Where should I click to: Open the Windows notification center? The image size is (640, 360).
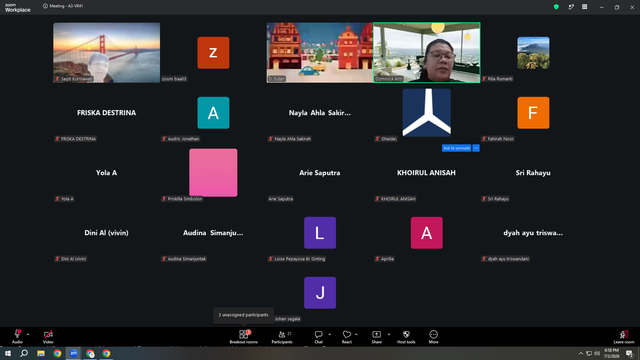point(629,353)
